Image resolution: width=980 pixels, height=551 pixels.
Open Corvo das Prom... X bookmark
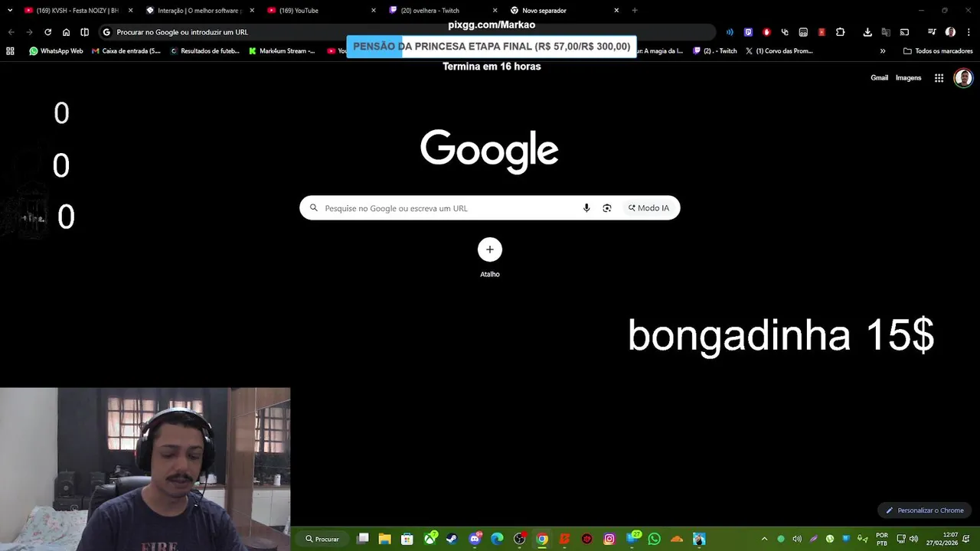[779, 51]
